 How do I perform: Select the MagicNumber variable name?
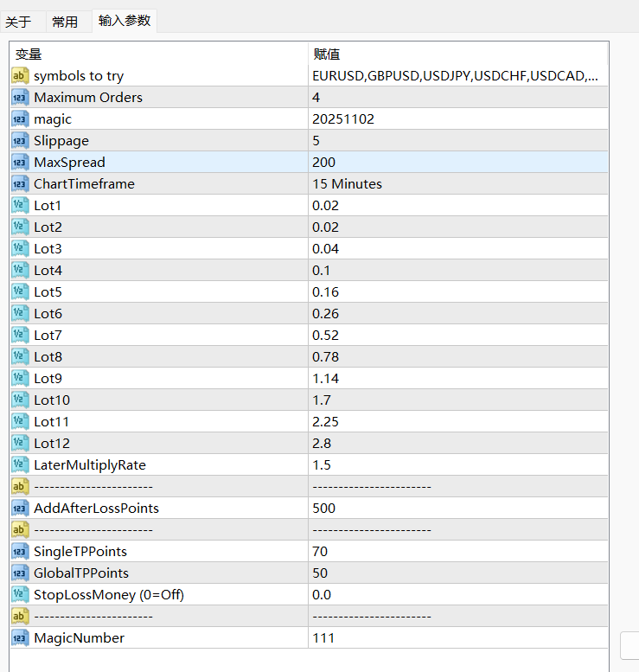(80, 638)
